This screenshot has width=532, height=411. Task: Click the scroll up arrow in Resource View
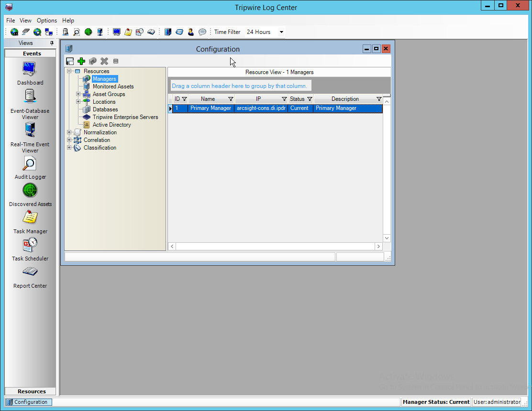click(x=387, y=102)
